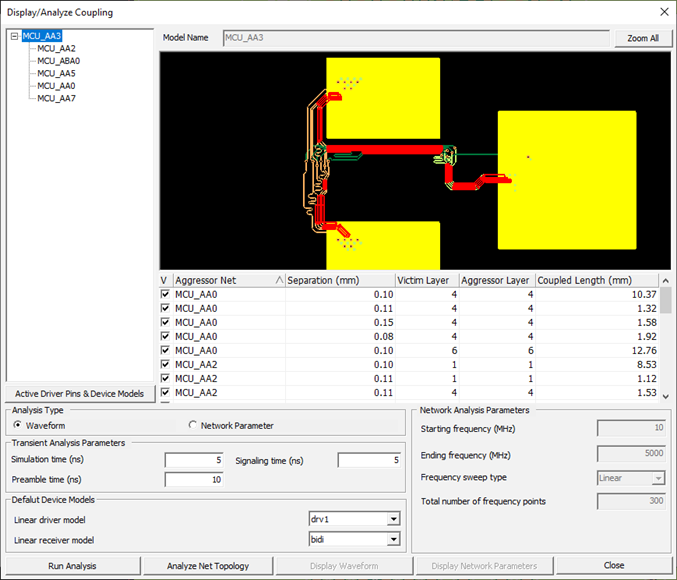Image resolution: width=677 pixels, height=580 pixels.
Task: Sort by Coupled Length (mm) column header
Action: [597, 280]
